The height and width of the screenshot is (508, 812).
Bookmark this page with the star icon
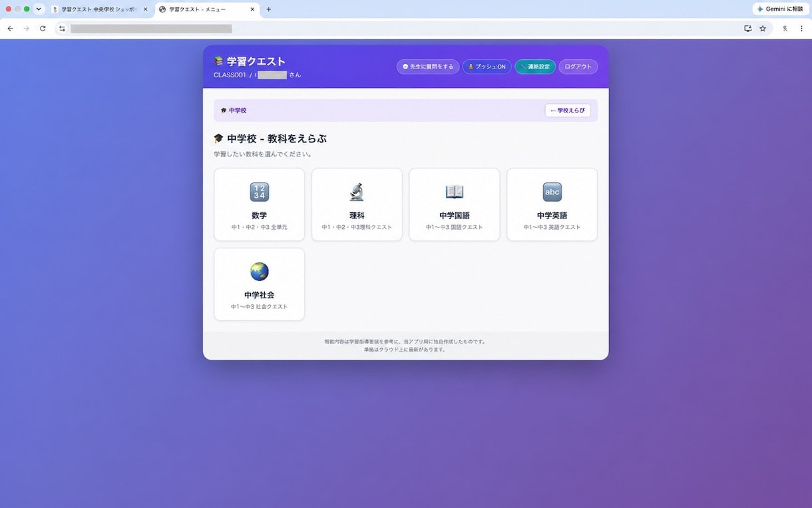pos(763,29)
